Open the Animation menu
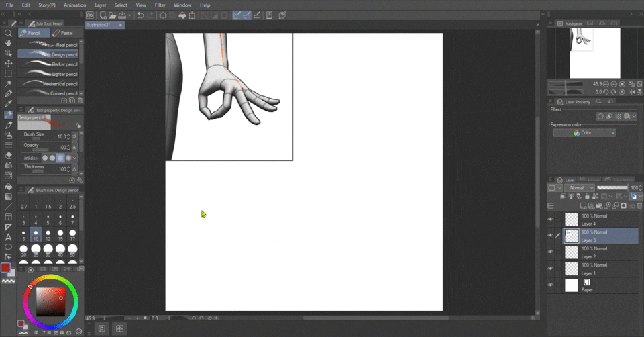 coord(74,5)
